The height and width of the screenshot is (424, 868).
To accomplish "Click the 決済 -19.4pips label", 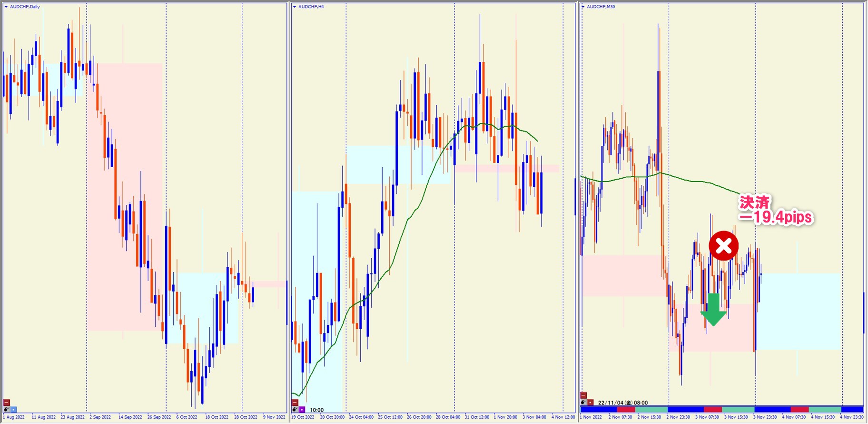I will [775, 210].
